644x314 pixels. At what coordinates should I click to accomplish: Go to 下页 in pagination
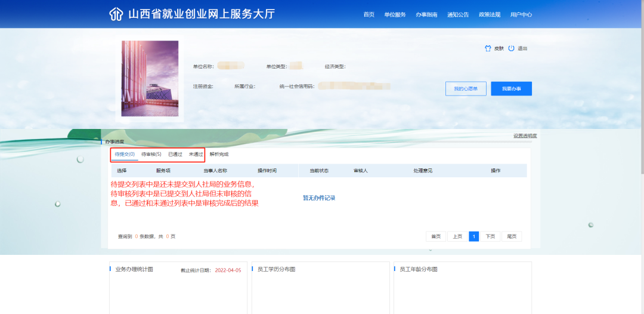(490, 236)
